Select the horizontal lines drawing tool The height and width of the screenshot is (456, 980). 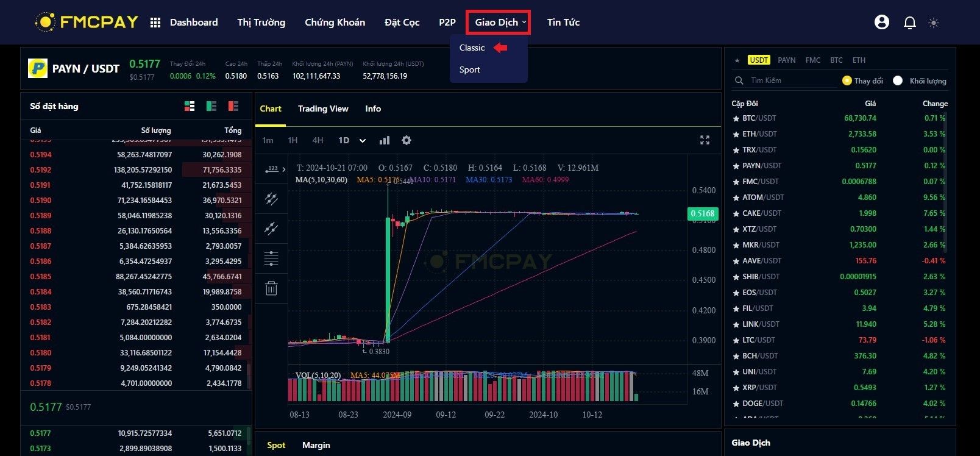point(271,258)
